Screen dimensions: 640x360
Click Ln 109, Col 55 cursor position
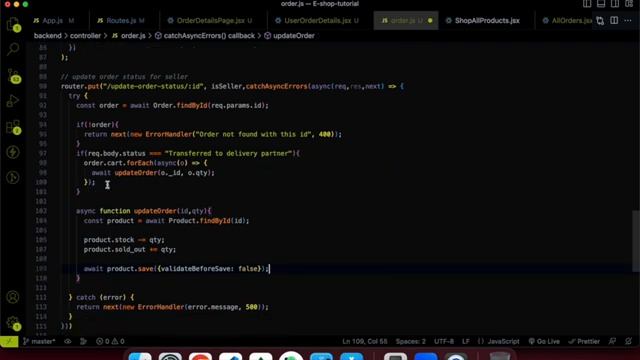365,342
